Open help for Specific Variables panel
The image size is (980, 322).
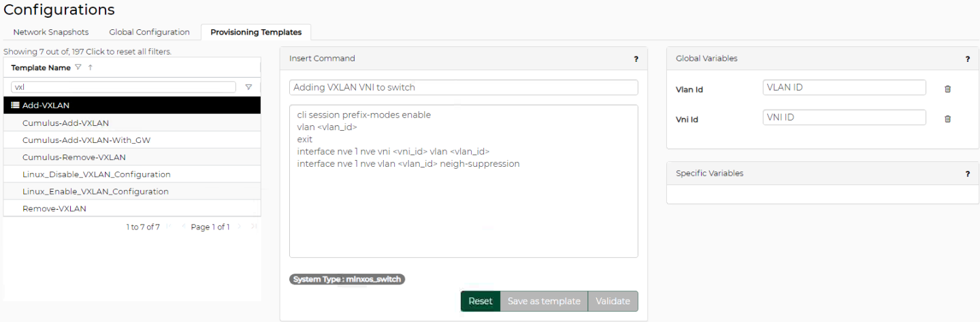[967, 174]
